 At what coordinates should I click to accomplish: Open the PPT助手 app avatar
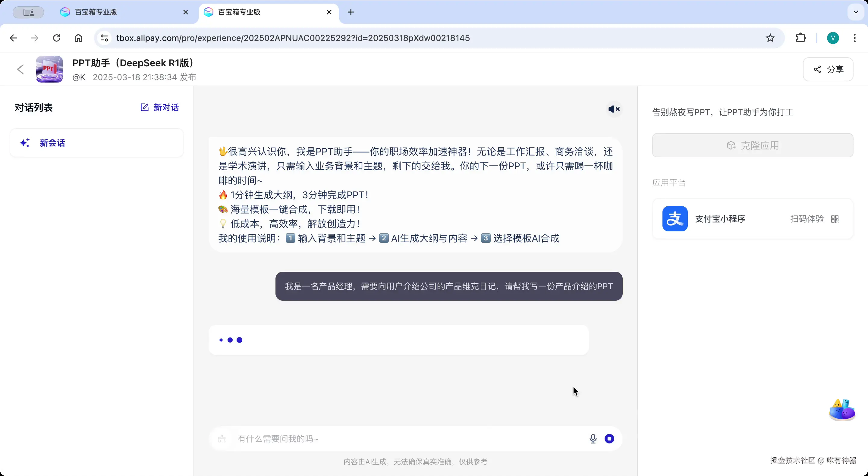(49, 69)
